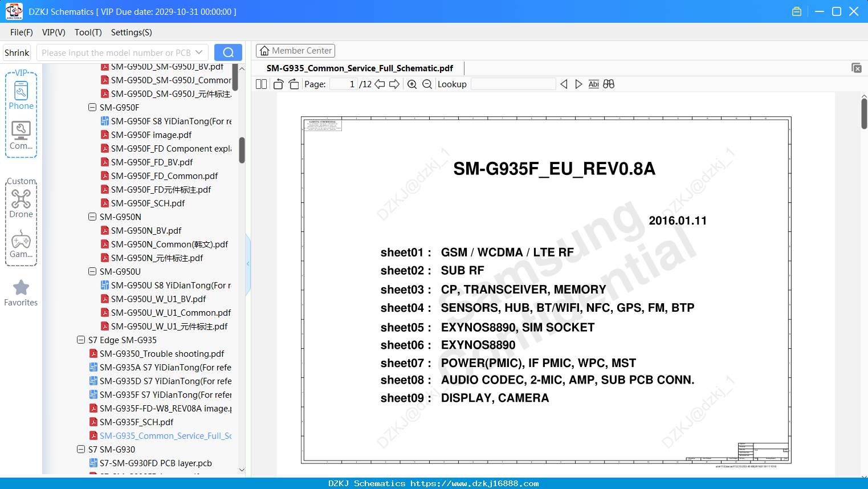Rotate page counterclockwise
The width and height of the screenshot is (868, 489).
[x=278, y=84]
